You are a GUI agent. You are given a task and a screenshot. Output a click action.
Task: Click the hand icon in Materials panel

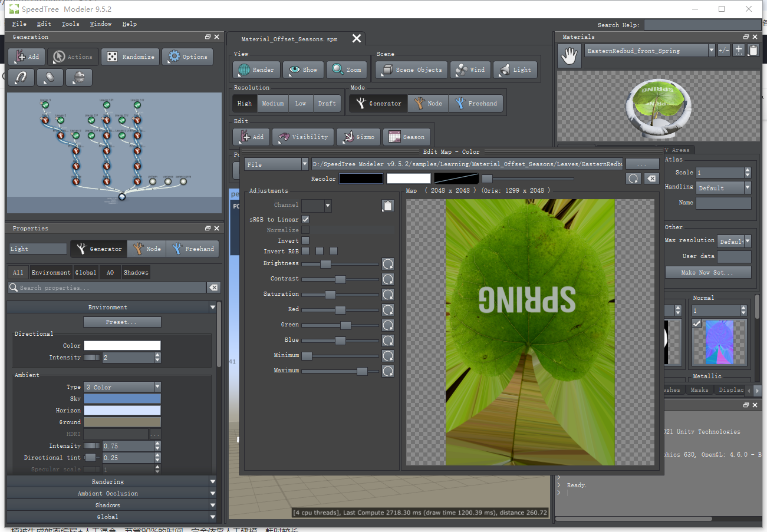click(x=569, y=56)
